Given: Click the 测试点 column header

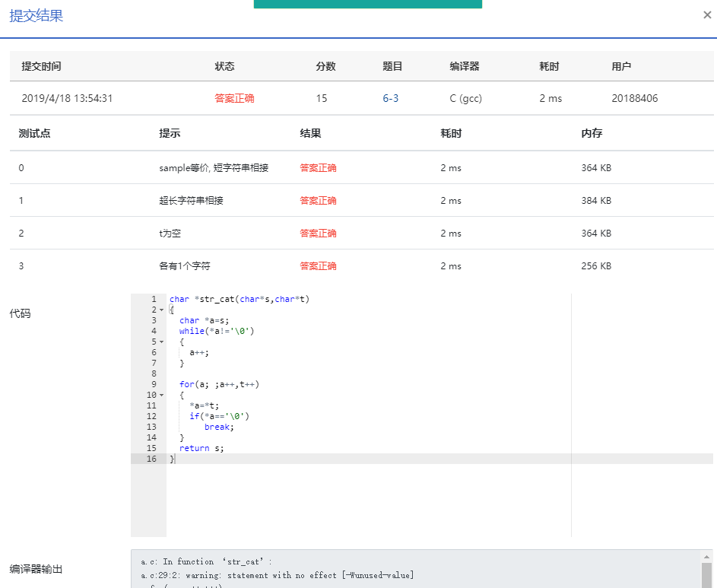Looking at the screenshot, I should [x=34, y=133].
